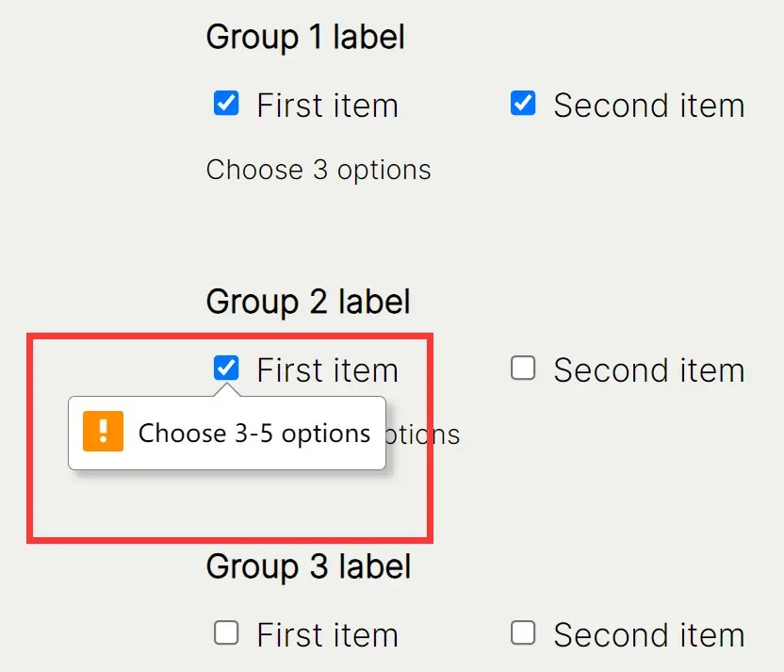
Task: Click the orange warning icon in the tooltip
Action: click(103, 432)
